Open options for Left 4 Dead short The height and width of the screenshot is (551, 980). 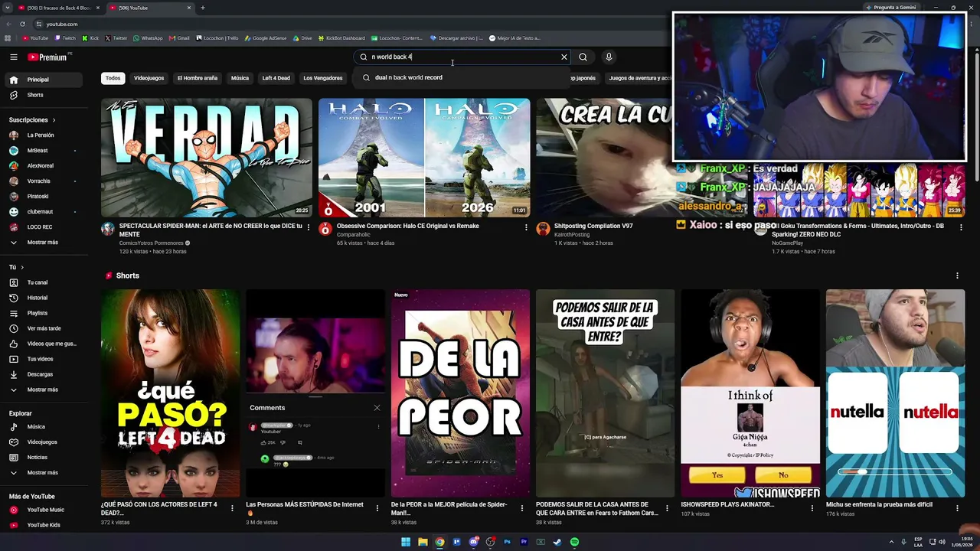(x=232, y=507)
